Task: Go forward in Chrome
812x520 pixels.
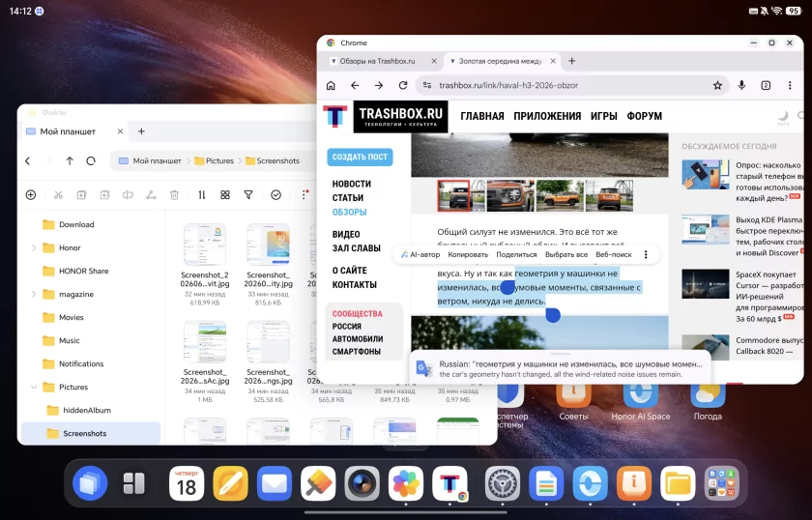Action: (x=379, y=85)
